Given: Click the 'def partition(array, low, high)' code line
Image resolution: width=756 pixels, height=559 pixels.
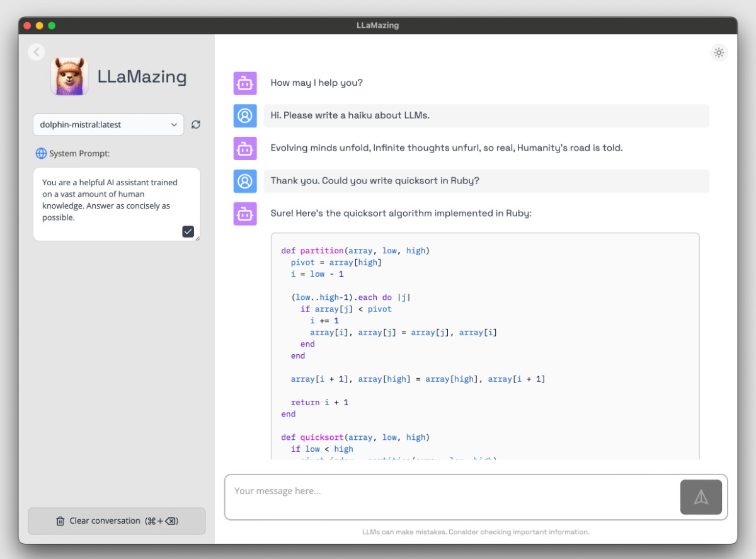Looking at the screenshot, I should click(355, 251).
